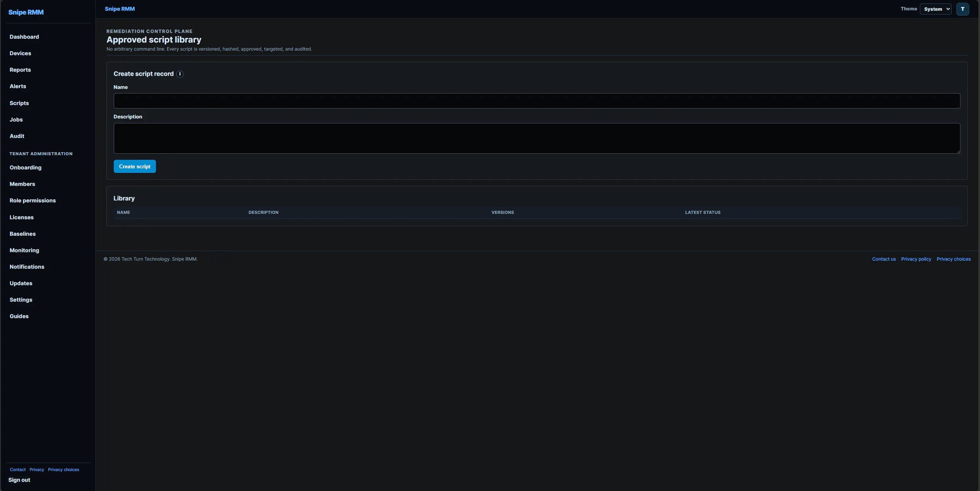Open the Guides page
The width and height of the screenshot is (980, 491).
[x=19, y=316]
